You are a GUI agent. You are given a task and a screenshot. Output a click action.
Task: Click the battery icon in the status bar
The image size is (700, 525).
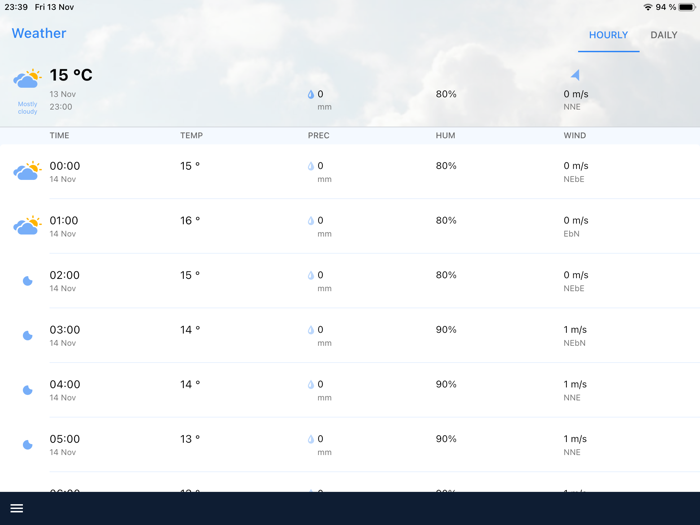tap(687, 7)
